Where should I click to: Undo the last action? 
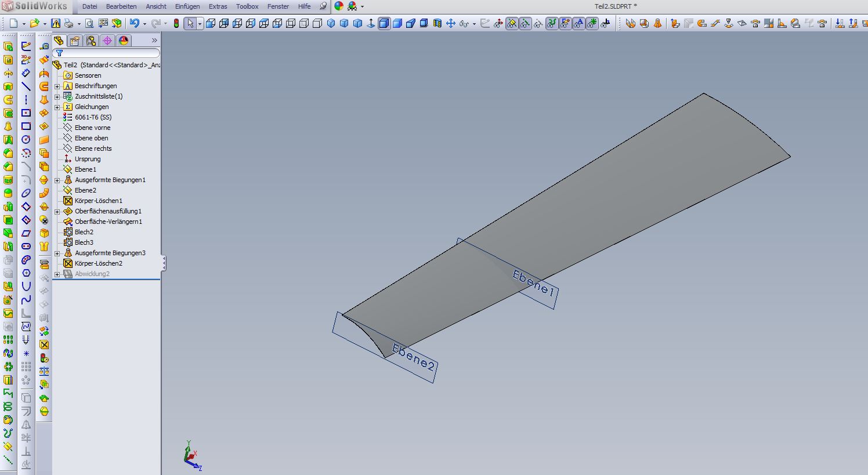[135, 23]
